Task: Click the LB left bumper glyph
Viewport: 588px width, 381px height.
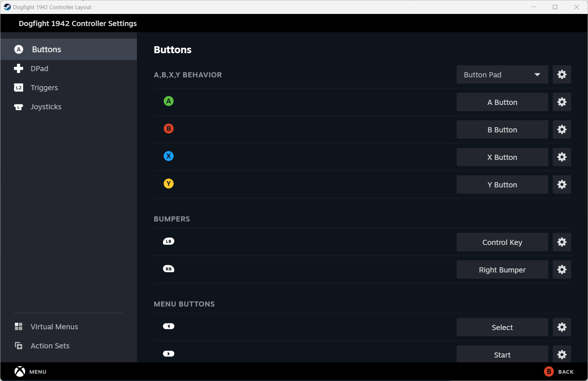Action: [168, 241]
